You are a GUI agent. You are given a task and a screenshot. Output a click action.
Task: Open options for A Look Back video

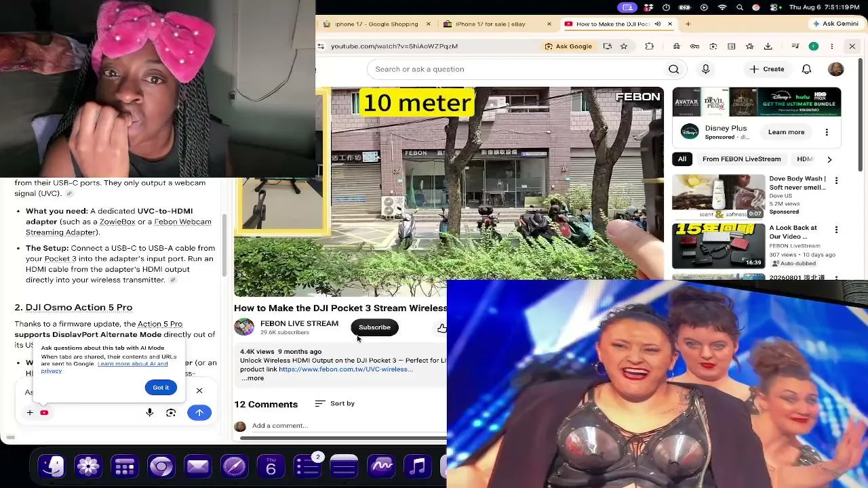point(836,230)
